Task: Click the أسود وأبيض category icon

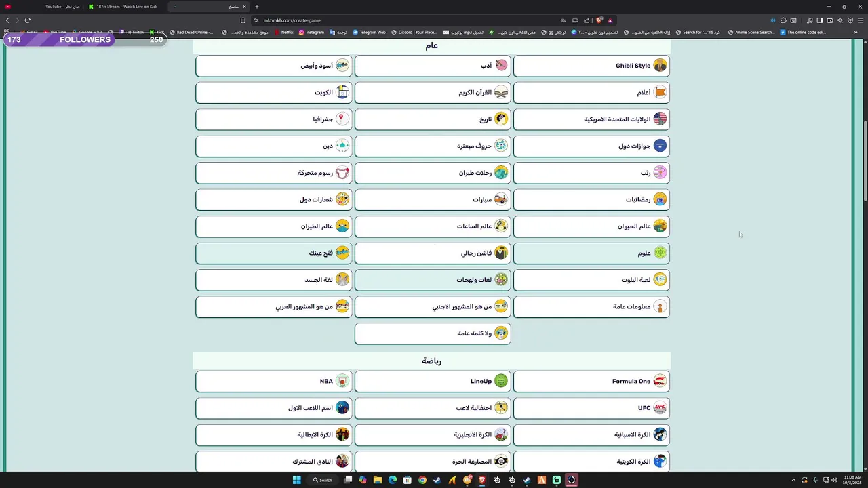Action: pos(342,66)
